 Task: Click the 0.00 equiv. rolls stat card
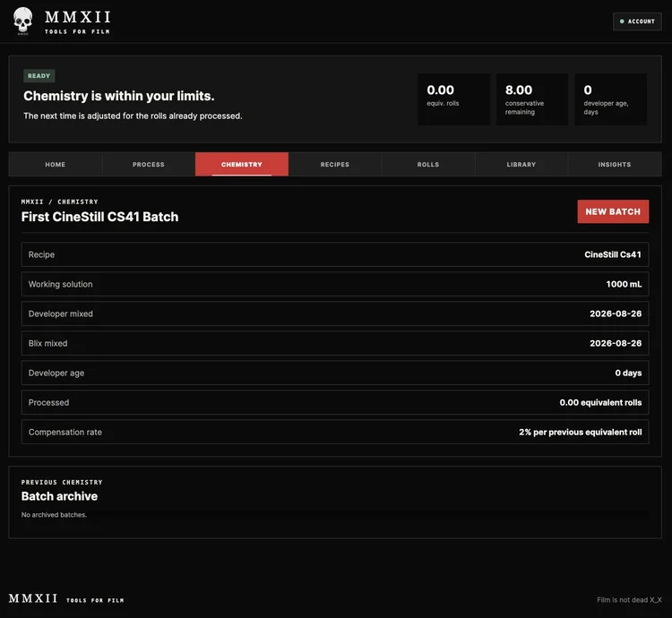click(454, 99)
